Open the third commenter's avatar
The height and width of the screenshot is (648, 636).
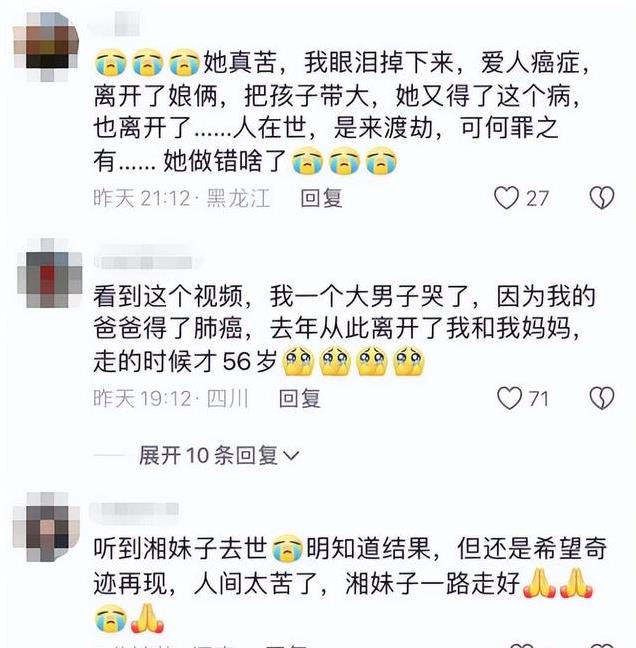click(46, 527)
